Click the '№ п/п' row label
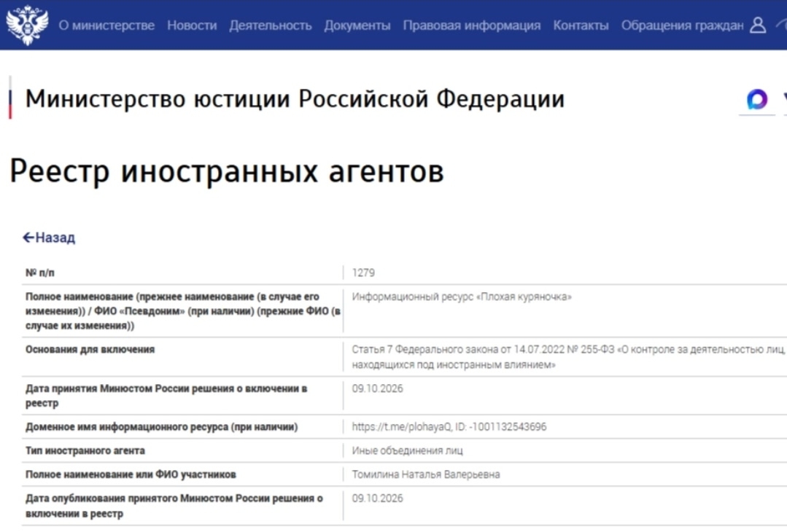The height and width of the screenshot is (532, 787). [x=39, y=273]
